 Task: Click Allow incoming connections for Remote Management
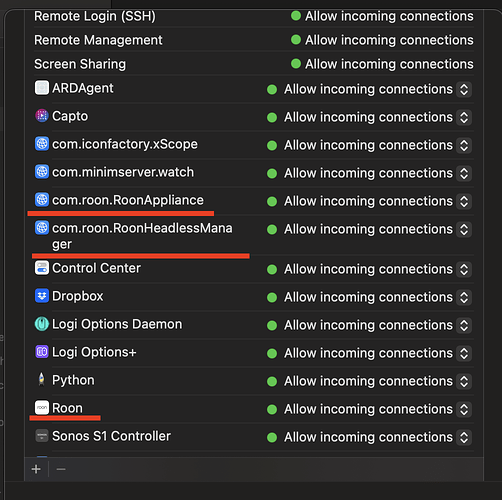tap(389, 40)
